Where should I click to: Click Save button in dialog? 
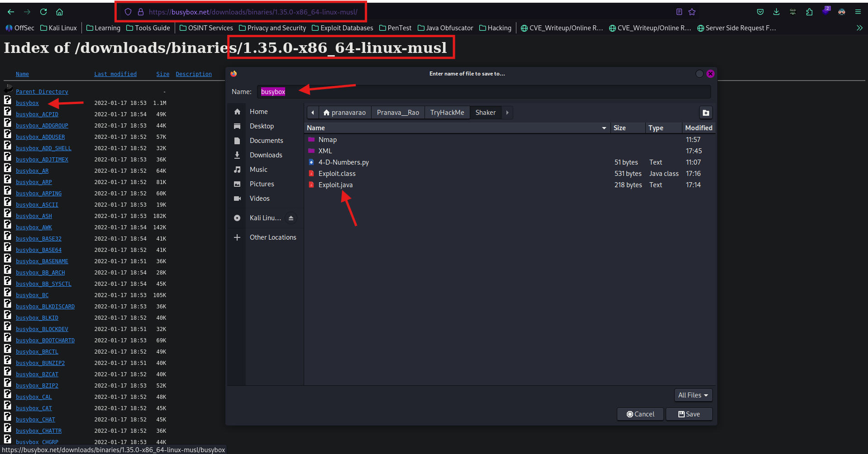point(689,414)
